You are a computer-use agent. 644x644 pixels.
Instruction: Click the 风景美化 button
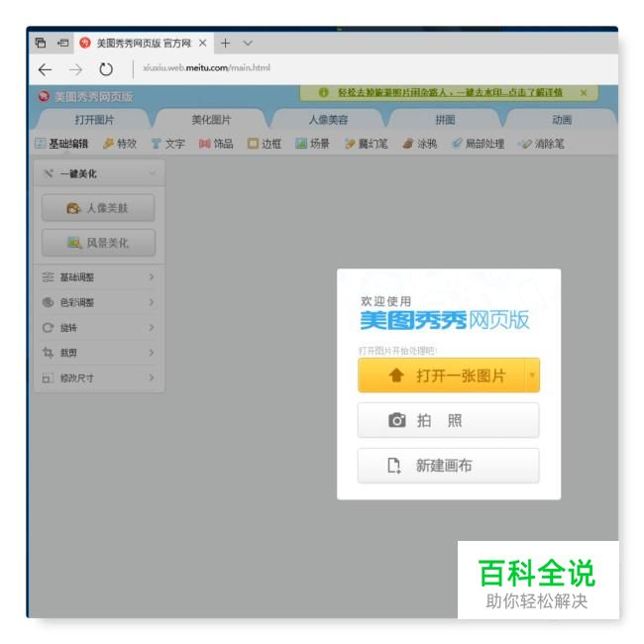98,243
